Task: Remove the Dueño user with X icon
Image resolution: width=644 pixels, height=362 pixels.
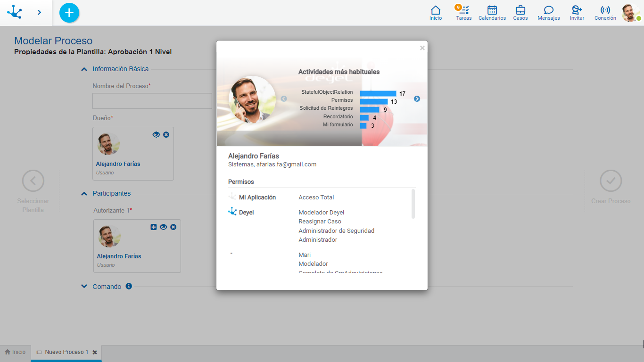Action: [166, 135]
